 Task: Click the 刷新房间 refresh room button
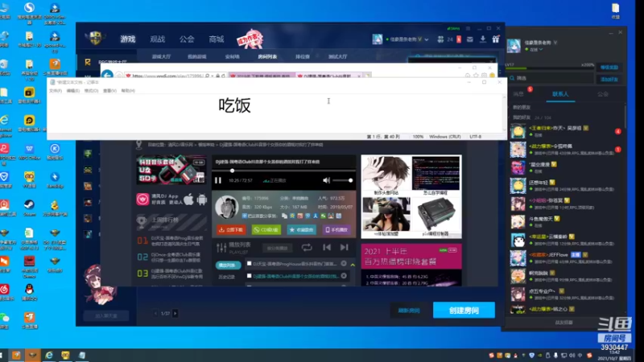409,311
